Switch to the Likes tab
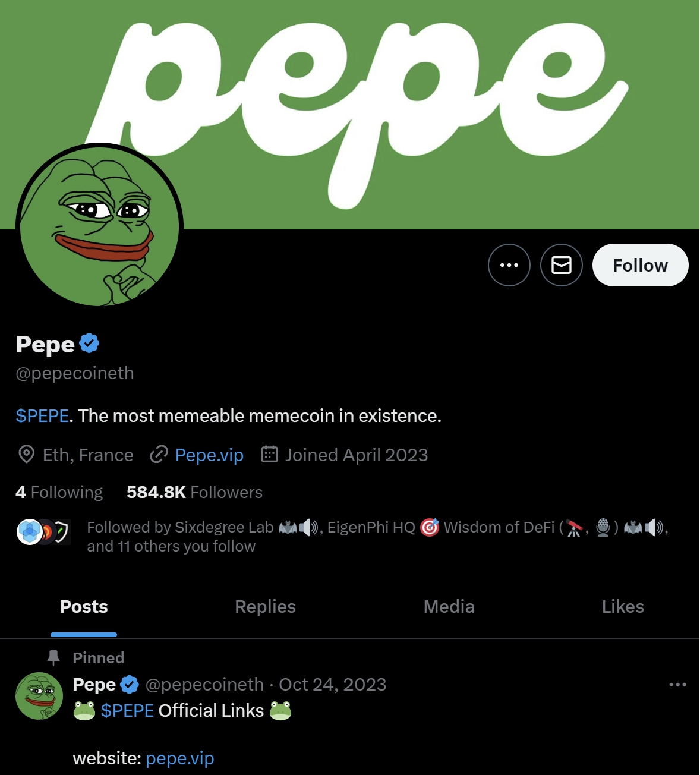The image size is (700, 775). 622,607
